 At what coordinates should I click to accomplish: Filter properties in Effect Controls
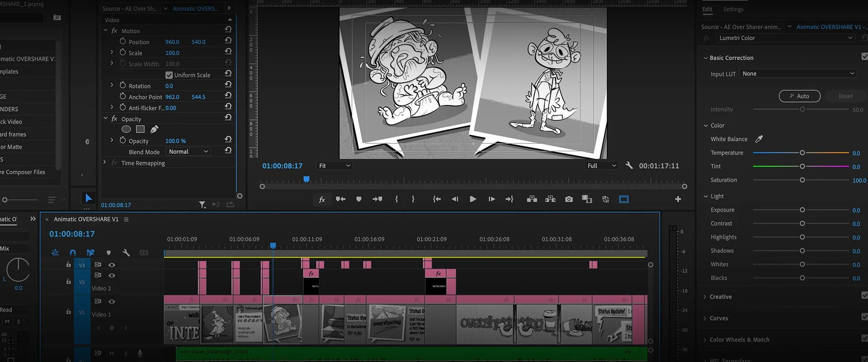tap(202, 205)
